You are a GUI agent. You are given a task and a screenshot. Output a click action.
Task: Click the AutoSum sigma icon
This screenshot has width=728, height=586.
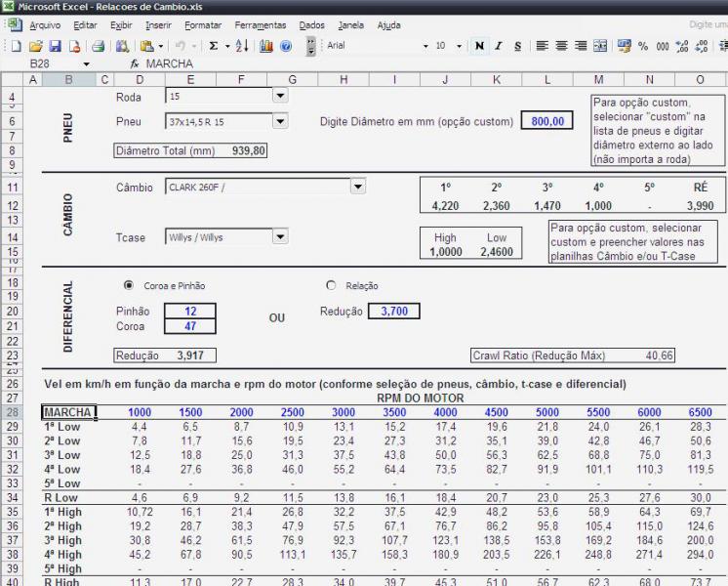point(213,46)
